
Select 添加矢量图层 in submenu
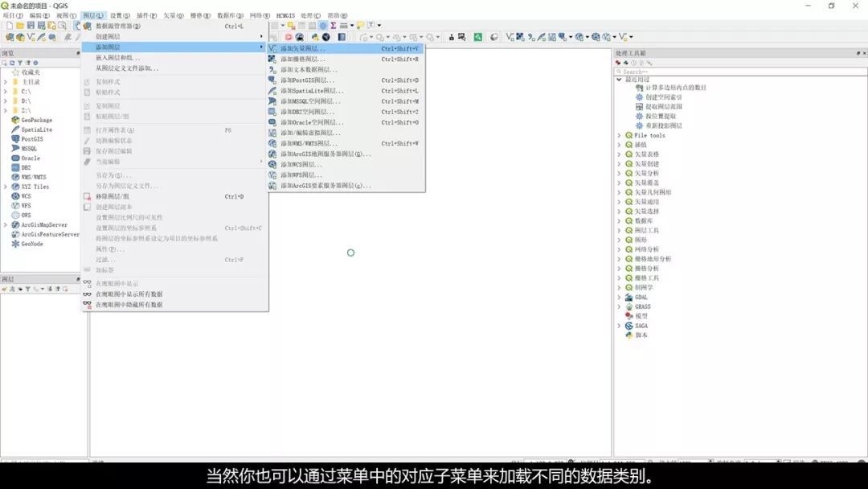pos(346,49)
